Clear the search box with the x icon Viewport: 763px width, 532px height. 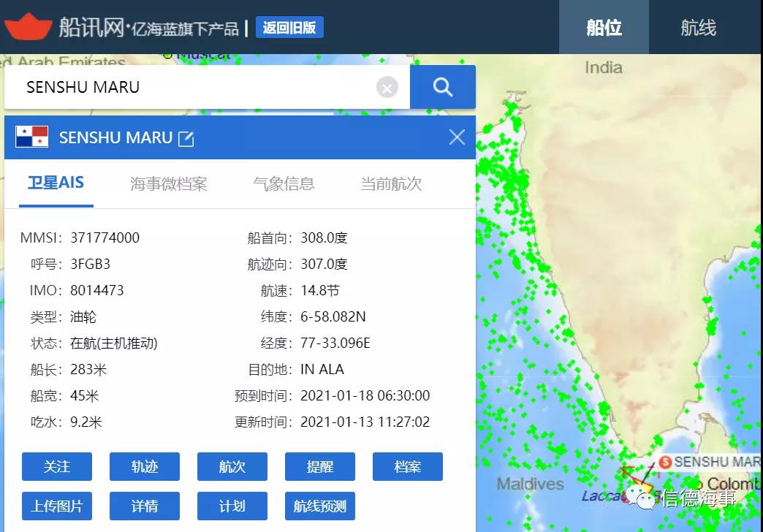click(x=387, y=87)
